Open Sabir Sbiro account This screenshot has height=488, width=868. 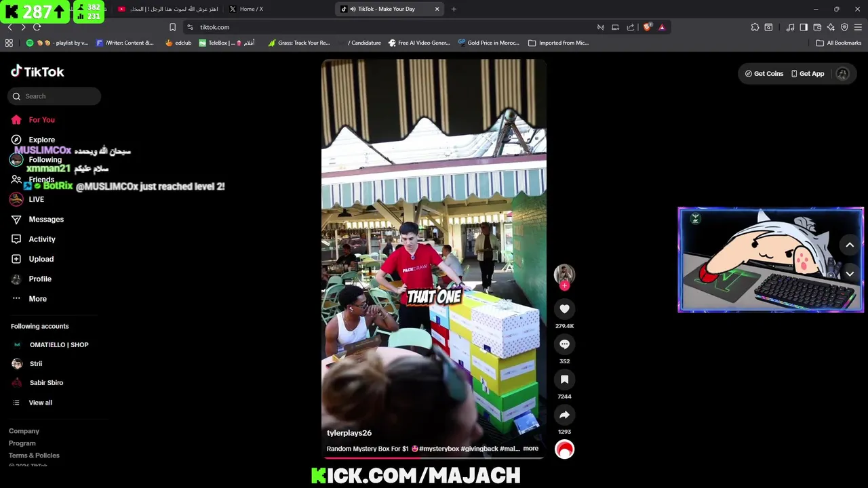click(37, 383)
